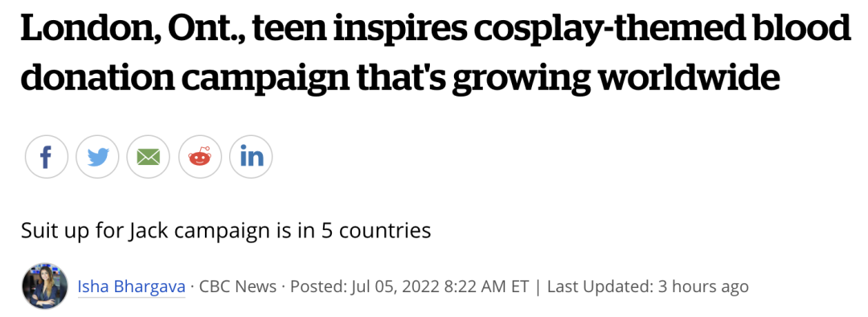Click the 'Suit up for Jack' subheading
Image resolution: width=868 pixels, height=317 pixels.
coord(226,230)
